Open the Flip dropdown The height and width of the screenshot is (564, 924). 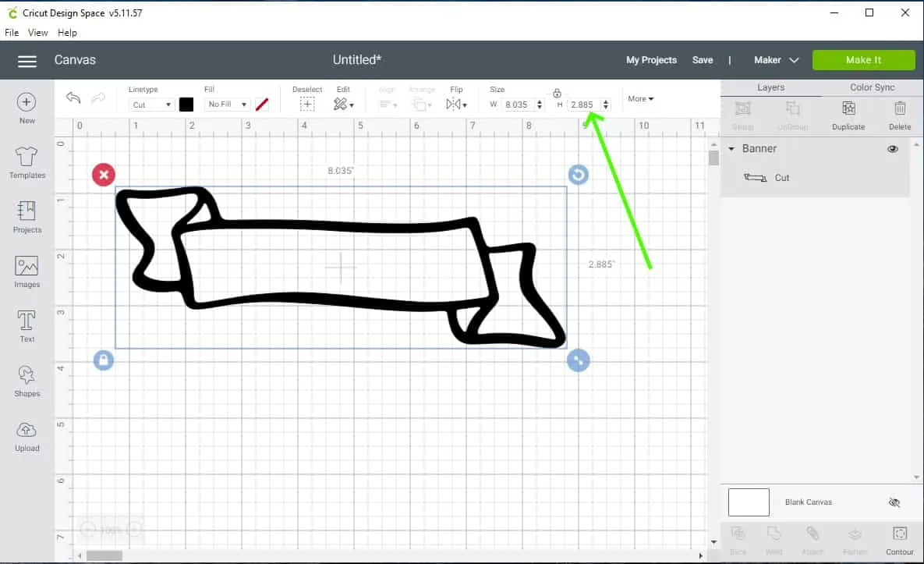[x=457, y=105]
